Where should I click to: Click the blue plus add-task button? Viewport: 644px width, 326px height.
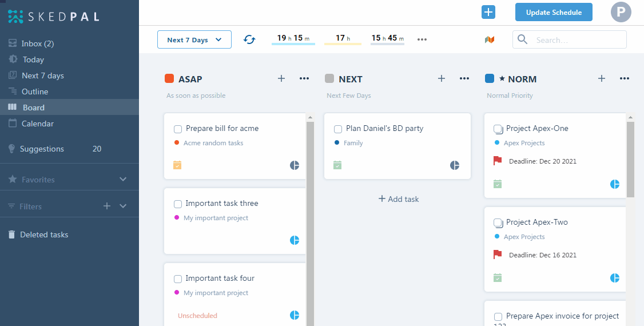click(488, 13)
